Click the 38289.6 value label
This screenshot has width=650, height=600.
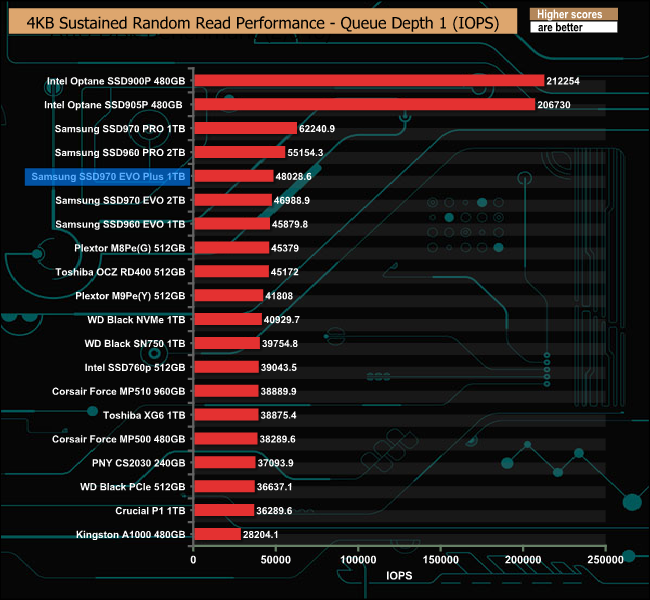click(277, 439)
